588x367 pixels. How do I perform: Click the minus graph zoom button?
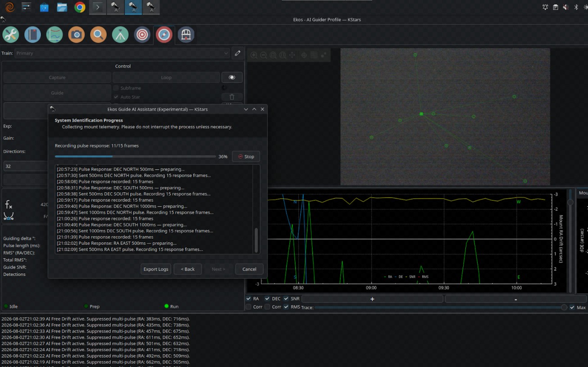515,299
